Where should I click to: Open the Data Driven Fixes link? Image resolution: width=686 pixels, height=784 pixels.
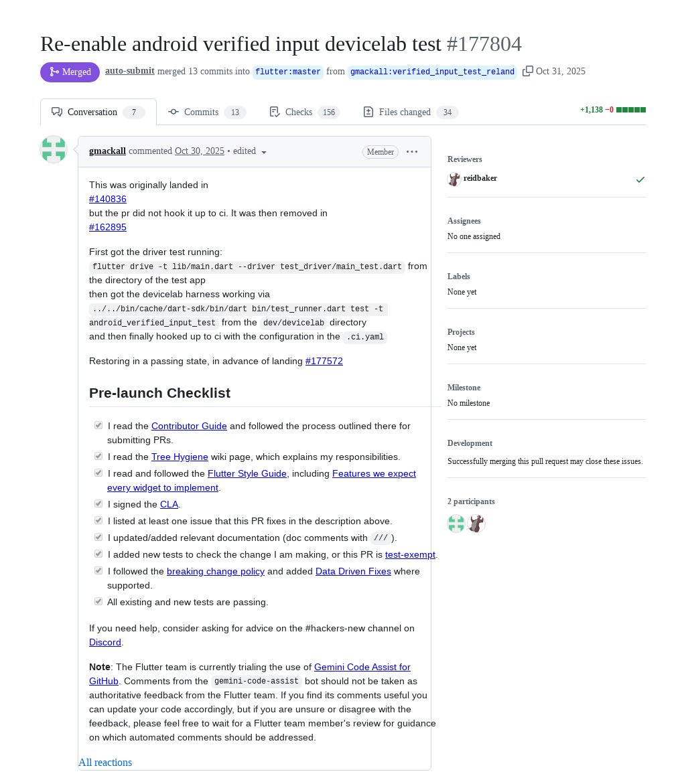[353, 572]
